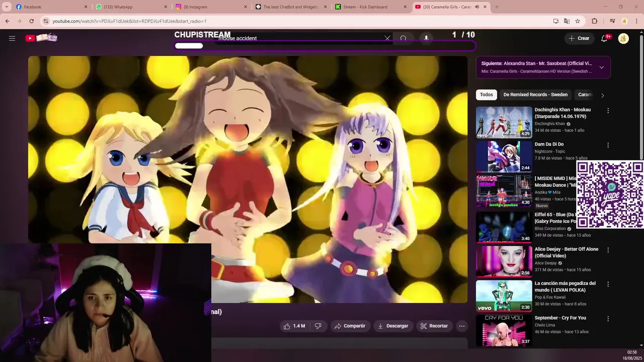Viewport: 644px width, 362px height.
Task: Open options menu for Dam Da Di Do
Action: (608, 145)
